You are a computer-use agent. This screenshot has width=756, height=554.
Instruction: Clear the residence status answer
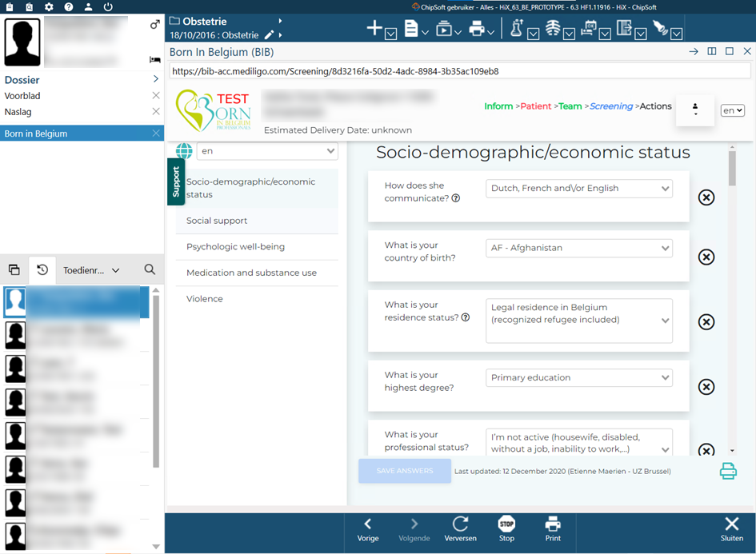pyautogui.click(x=706, y=322)
